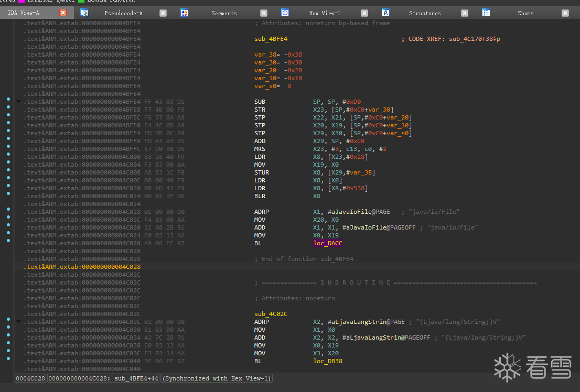Close the Hex View-1 tab
The height and width of the screenshot is (392, 580).
(364, 13)
